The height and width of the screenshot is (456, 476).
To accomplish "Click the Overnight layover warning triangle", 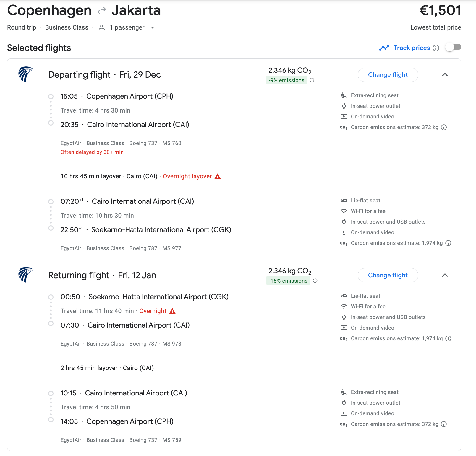I will (218, 176).
